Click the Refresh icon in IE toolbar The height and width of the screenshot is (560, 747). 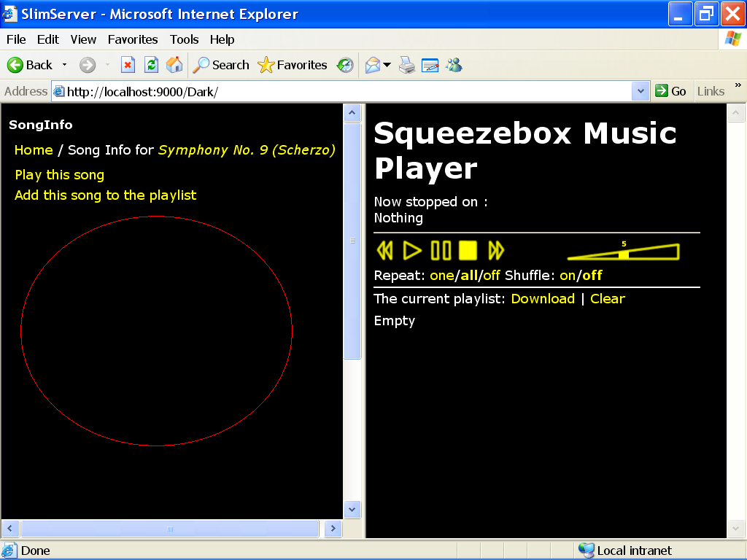[x=152, y=65]
